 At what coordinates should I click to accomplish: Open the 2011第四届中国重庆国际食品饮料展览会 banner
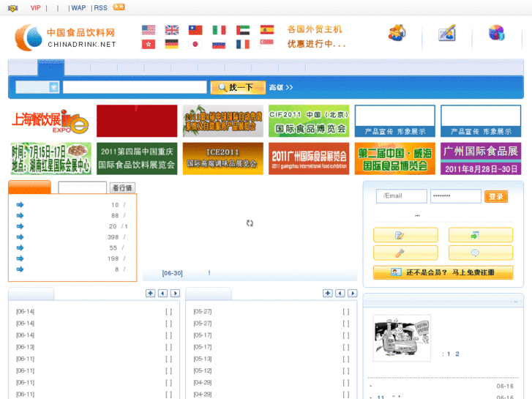tap(137, 159)
